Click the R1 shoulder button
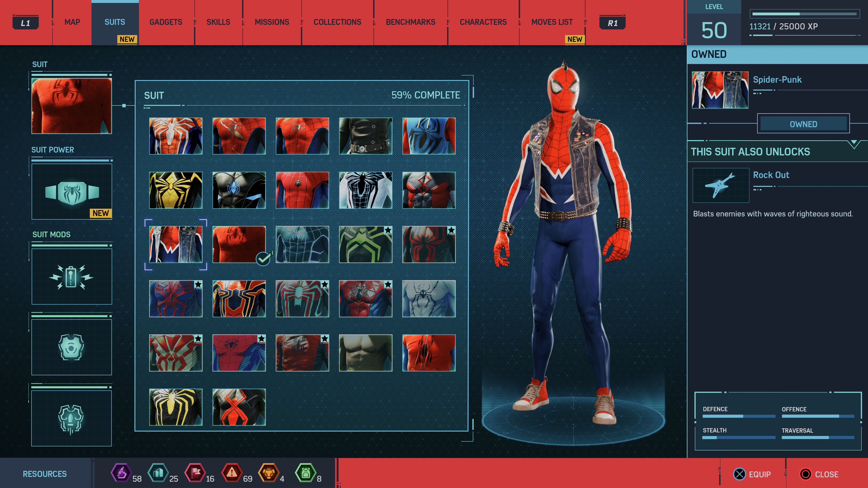 pyautogui.click(x=613, y=23)
